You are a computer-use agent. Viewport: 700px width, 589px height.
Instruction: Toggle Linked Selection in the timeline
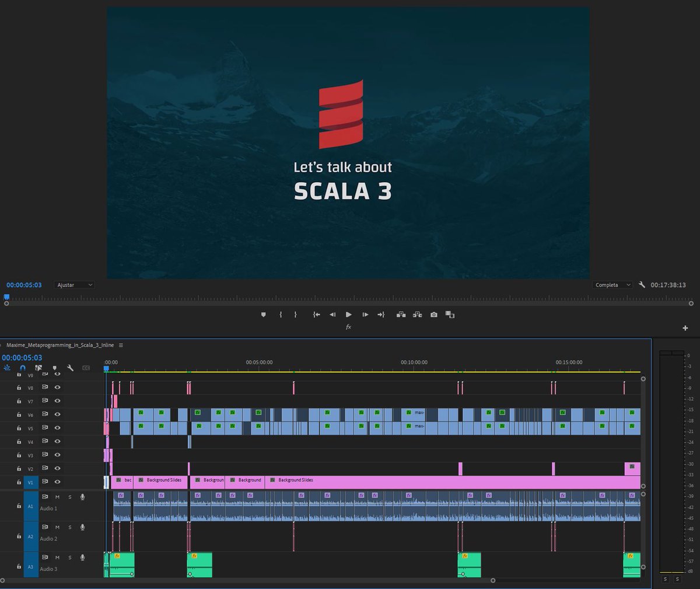(38, 368)
